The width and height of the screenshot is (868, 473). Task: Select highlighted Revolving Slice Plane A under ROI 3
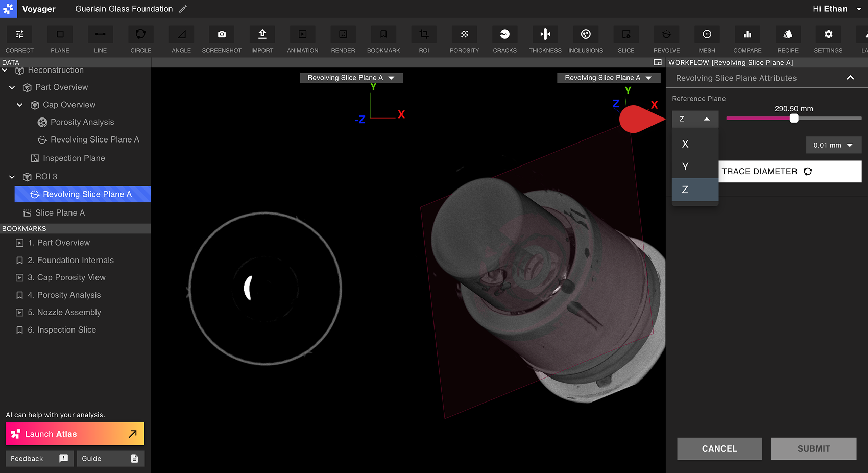pyautogui.click(x=83, y=194)
